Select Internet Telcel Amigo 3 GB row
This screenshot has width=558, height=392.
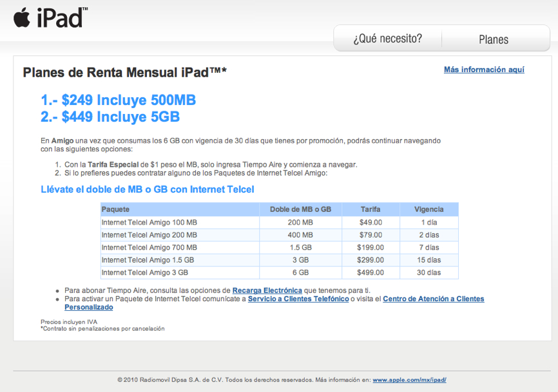click(x=280, y=272)
